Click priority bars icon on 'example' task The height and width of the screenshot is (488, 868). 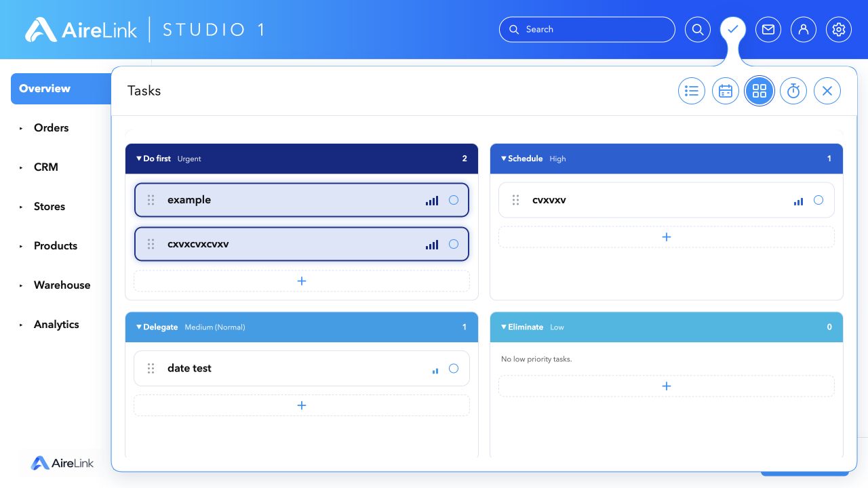tap(432, 201)
